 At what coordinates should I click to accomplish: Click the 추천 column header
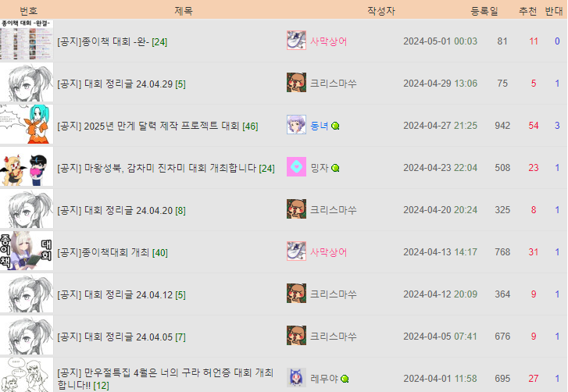528,11
